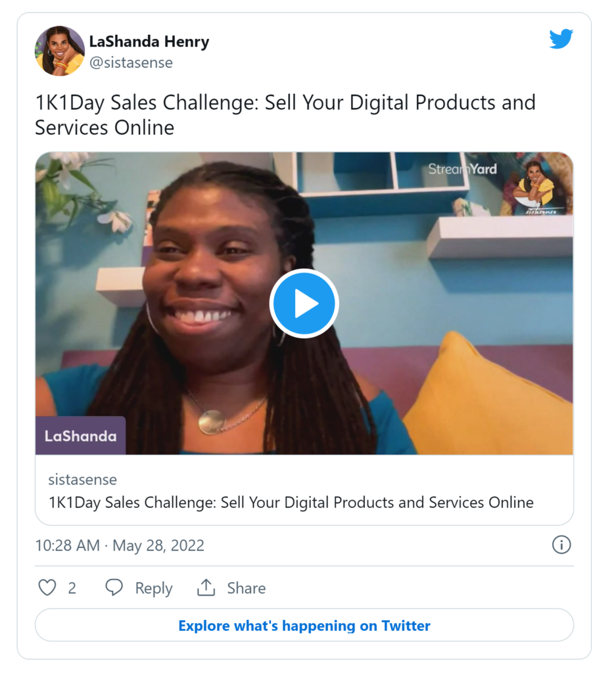
Task: Click the share upload arrow icon
Action: 206,588
